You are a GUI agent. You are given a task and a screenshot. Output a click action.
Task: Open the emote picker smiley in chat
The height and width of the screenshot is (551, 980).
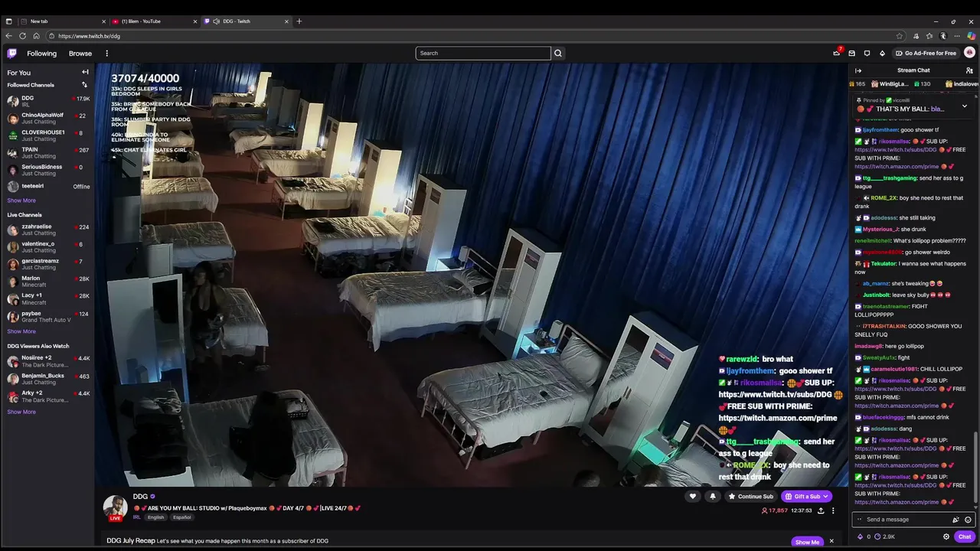(x=968, y=520)
